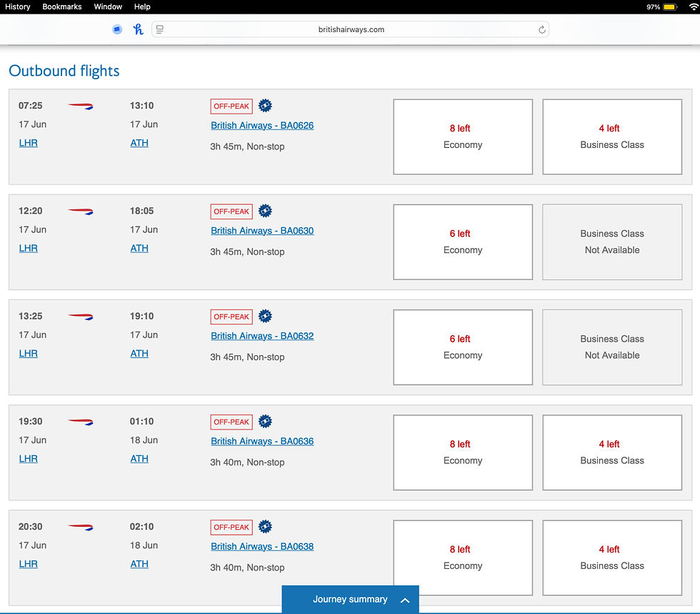Click the 01:10 arrival time
This screenshot has height=614, width=700.
click(141, 422)
